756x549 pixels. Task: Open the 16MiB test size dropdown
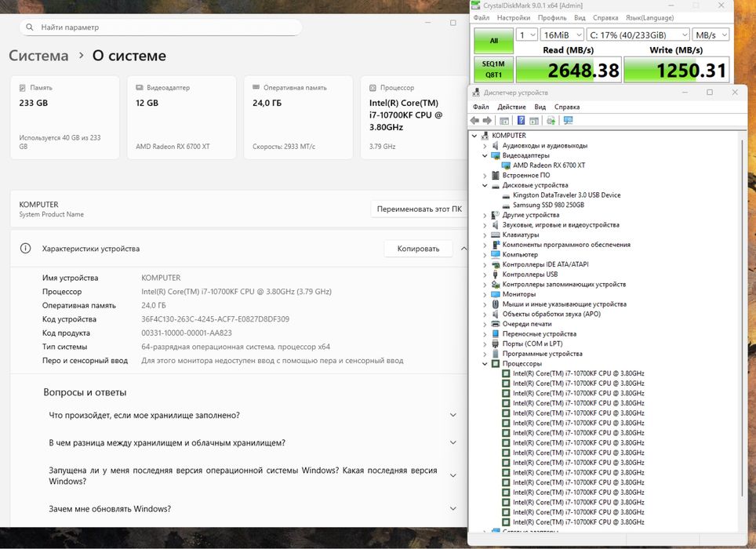[562, 35]
